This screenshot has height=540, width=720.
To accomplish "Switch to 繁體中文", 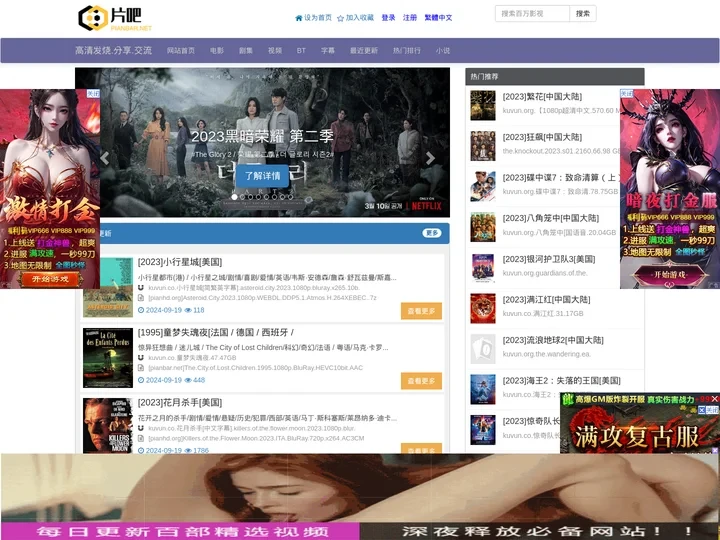I will tap(438, 17).
